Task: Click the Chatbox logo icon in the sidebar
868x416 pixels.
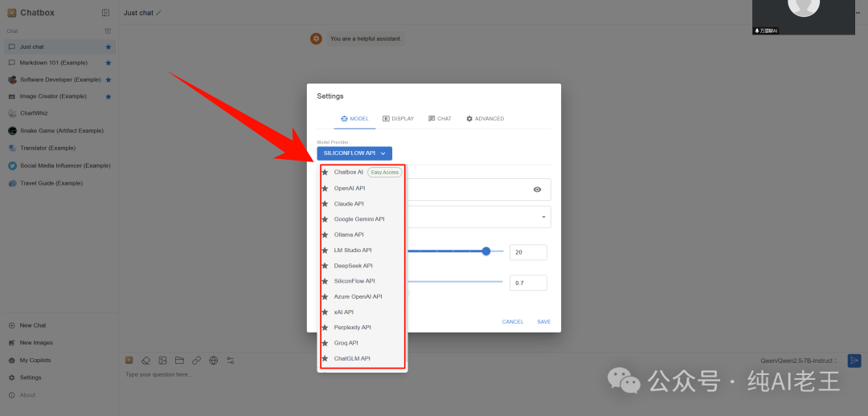Action: point(11,13)
